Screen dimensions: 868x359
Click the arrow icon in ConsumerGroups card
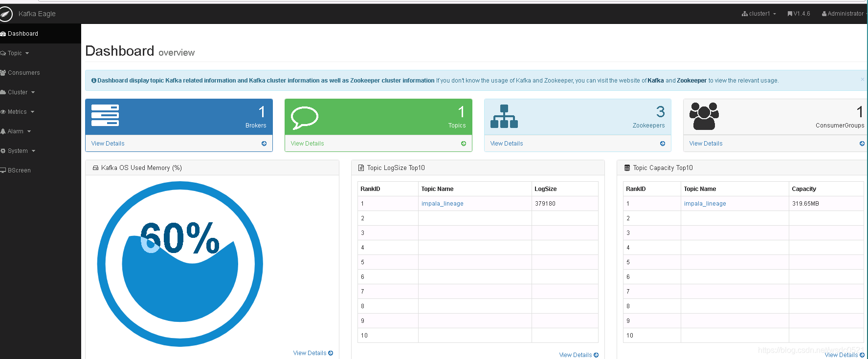pos(862,144)
